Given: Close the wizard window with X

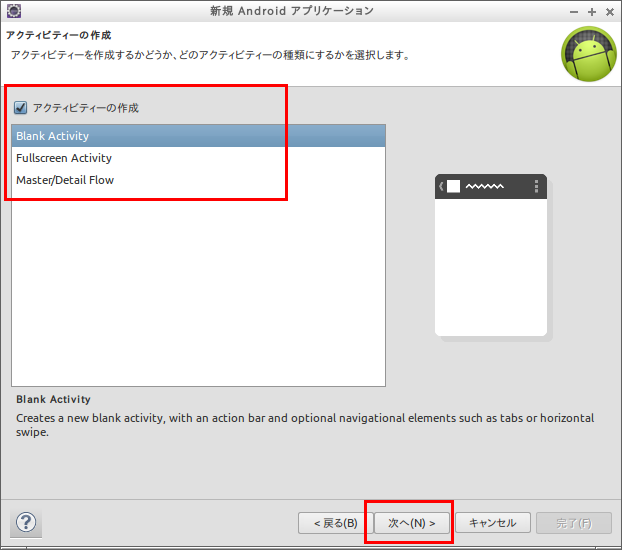Looking at the screenshot, I should (x=610, y=12).
